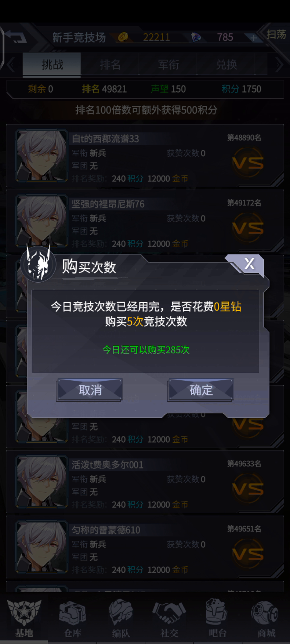Screen dimensions: 290x644
Task: Switch to the 排名 tab
Action: click(110, 64)
